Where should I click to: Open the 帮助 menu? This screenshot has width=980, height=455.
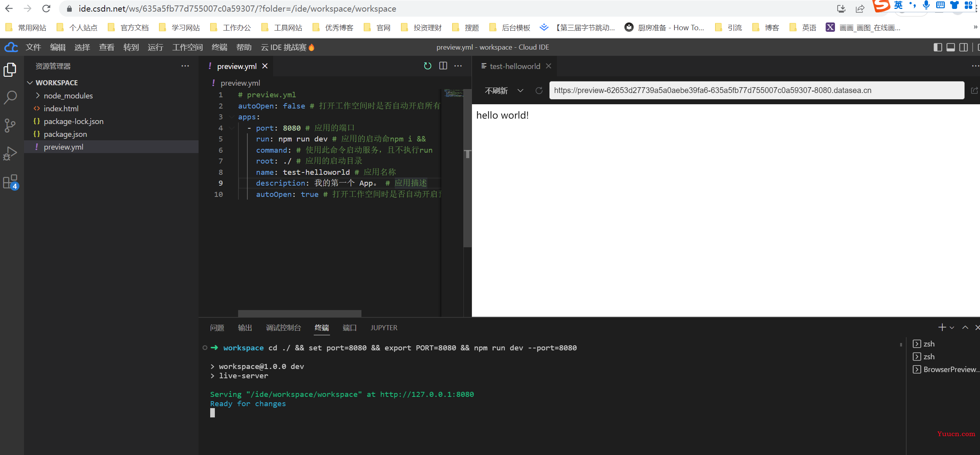click(x=244, y=47)
